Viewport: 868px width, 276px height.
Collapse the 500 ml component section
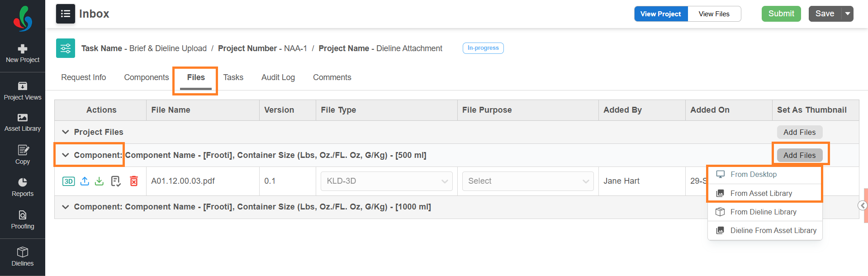point(66,155)
